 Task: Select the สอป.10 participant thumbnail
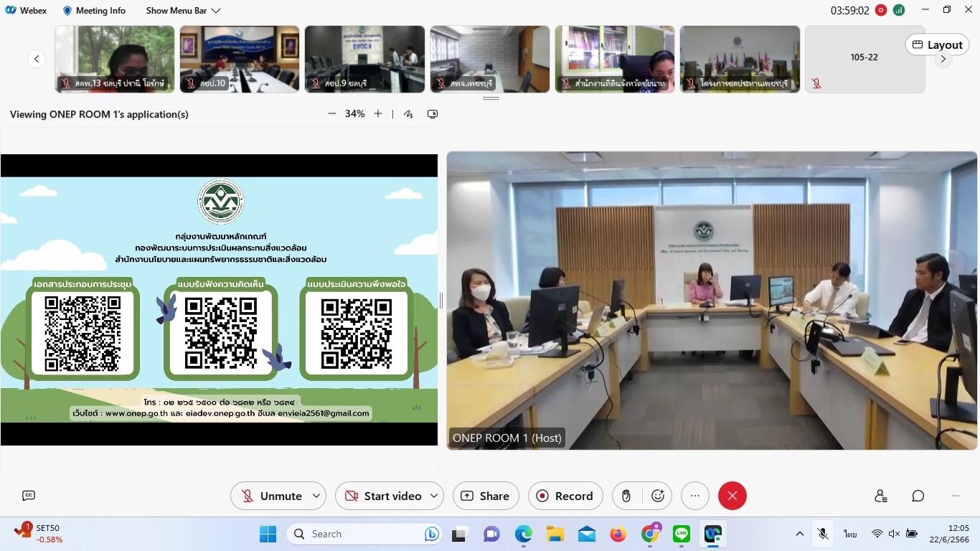(239, 59)
